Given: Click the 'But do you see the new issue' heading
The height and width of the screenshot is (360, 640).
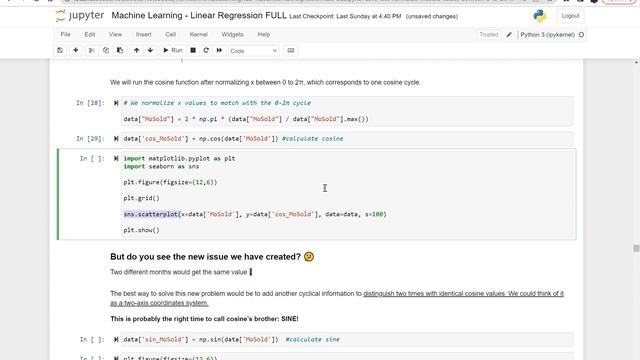Looking at the screenshot, I should coord(205,257).
